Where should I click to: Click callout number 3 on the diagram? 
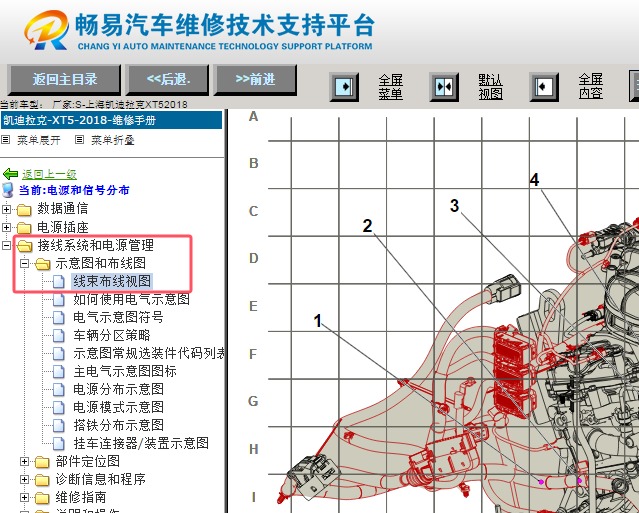(454, 205)
